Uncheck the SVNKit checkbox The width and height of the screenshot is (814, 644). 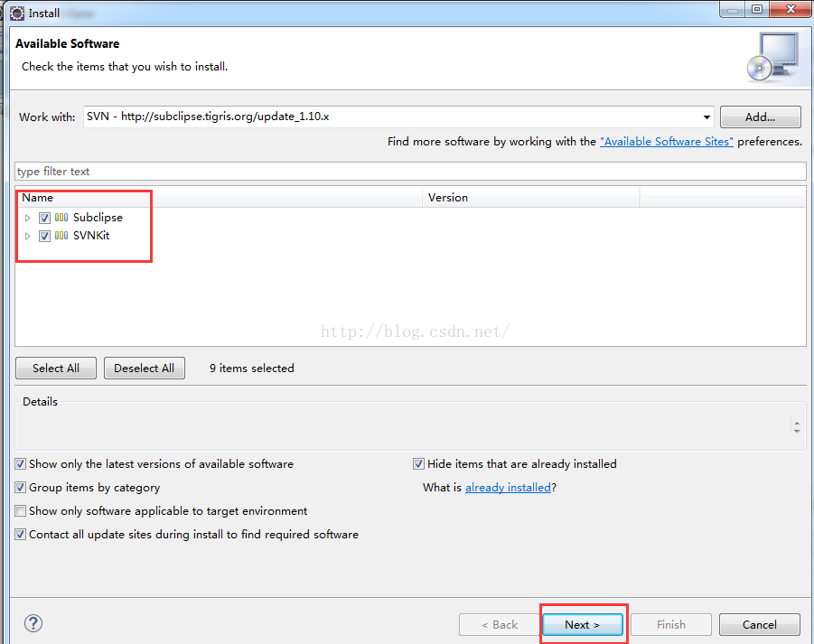click(x=44, y=236)
